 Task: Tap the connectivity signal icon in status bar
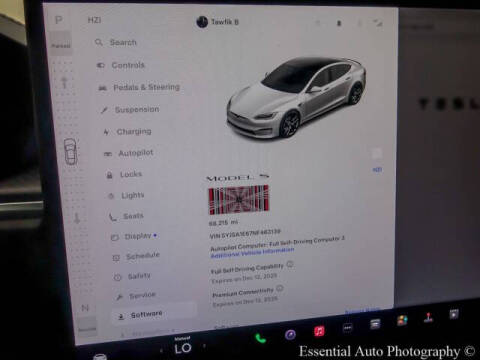click(x=378, y=23)
